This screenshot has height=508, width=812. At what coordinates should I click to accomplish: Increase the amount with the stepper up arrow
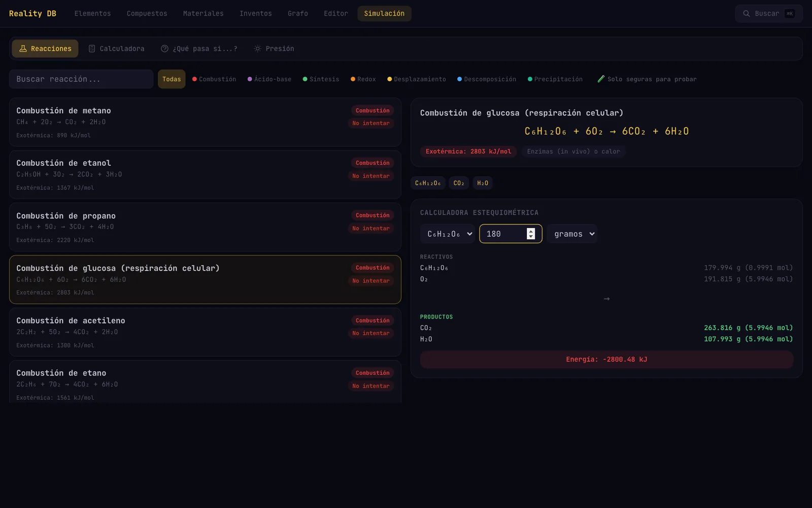[x=531, y=231]
